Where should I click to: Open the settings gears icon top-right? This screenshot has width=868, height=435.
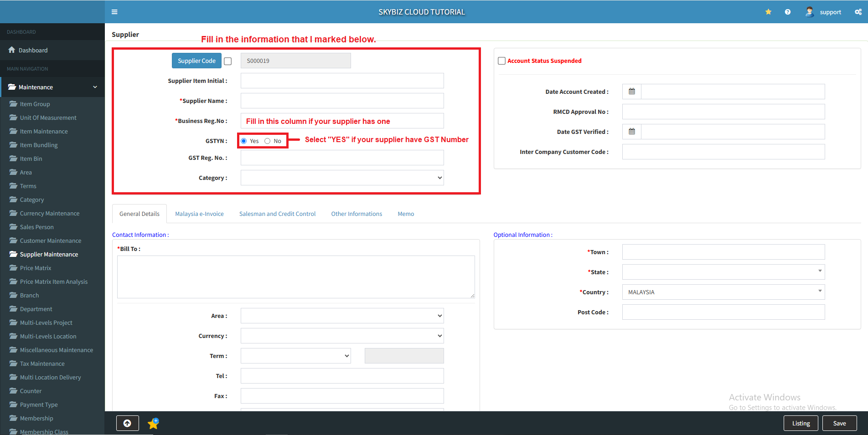(x=858, y=12)
